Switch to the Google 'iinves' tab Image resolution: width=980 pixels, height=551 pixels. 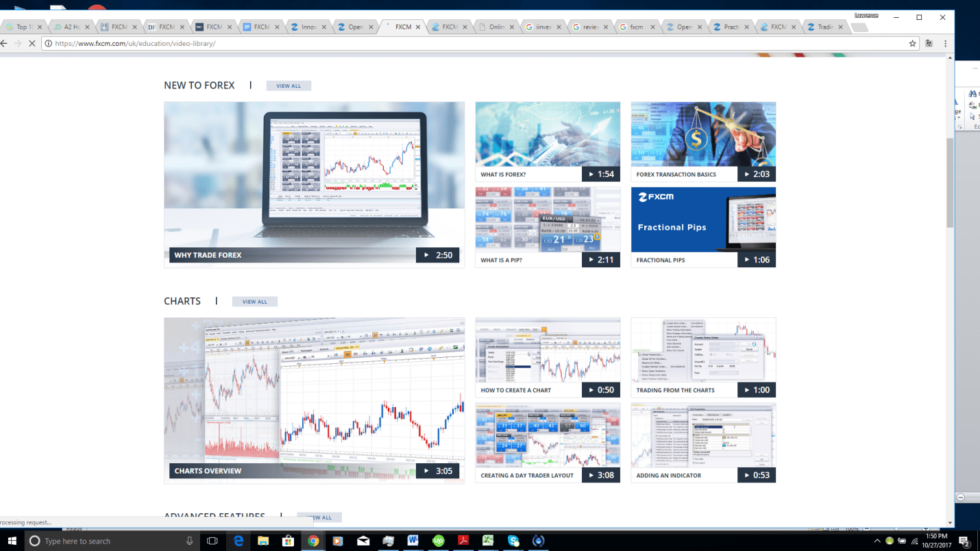[x=544, y=27]
